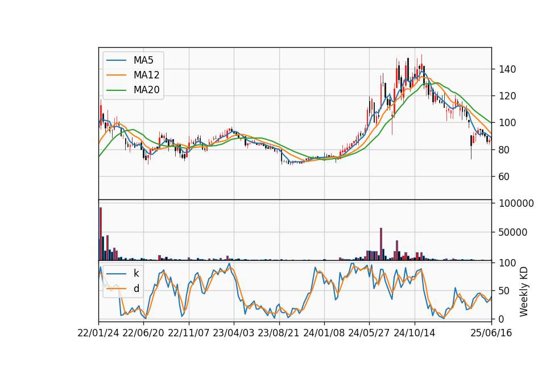Click the 24/01/08 date label
The image size is (546, 392).
tap(324, 333)
